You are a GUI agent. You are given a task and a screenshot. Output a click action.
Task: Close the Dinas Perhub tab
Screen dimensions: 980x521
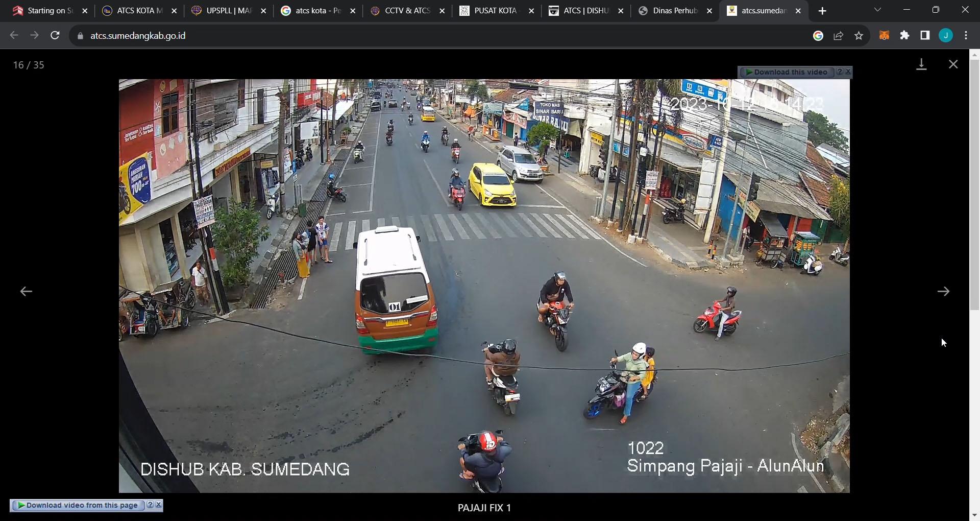[x=709, y=11]
